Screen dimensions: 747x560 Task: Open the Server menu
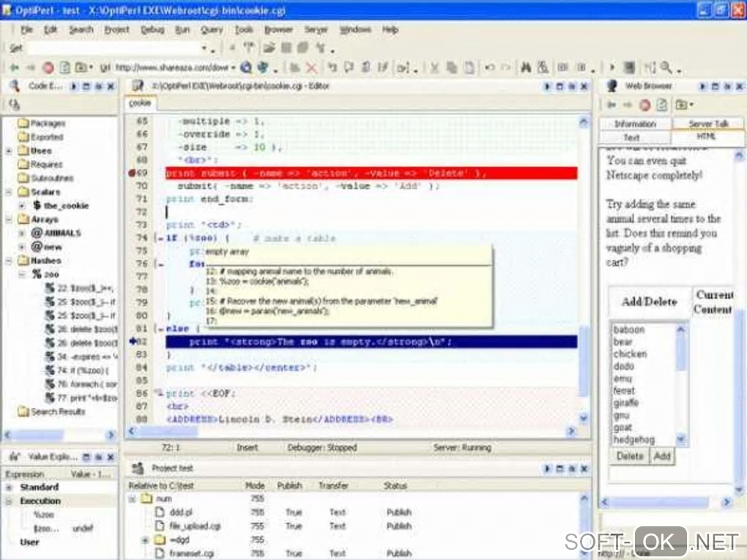(316, 29)
